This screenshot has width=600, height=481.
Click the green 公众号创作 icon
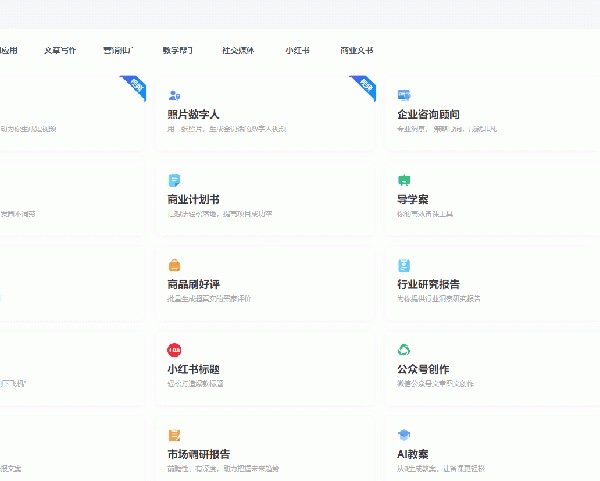[404, 350]
